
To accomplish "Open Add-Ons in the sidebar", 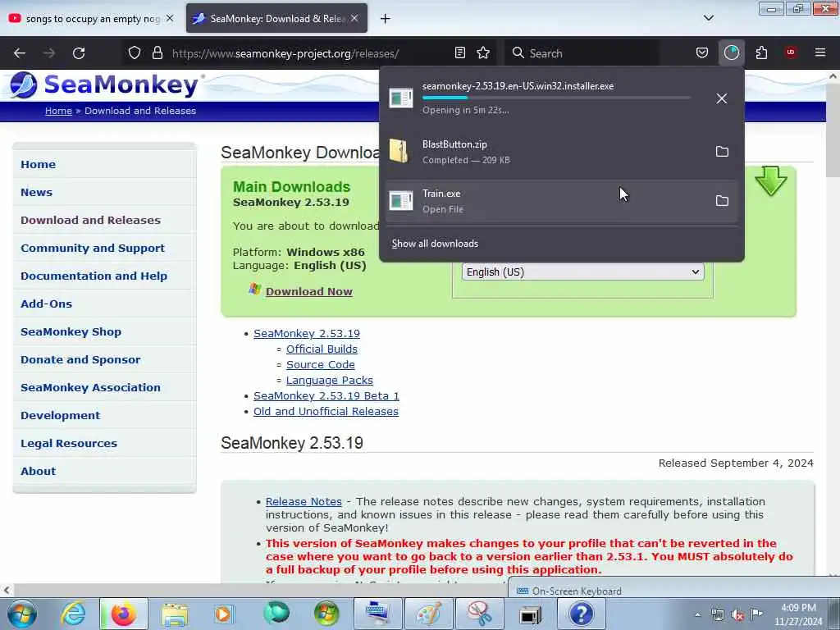I will tap(46, 304).
